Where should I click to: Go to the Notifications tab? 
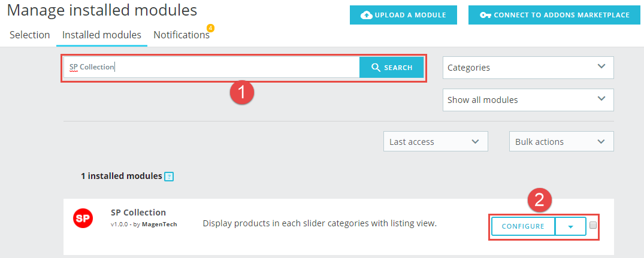(181, 35)
